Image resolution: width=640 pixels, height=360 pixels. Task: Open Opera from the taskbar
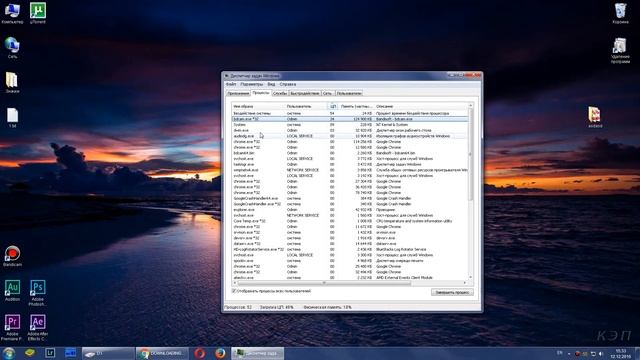tap(200, 353)
